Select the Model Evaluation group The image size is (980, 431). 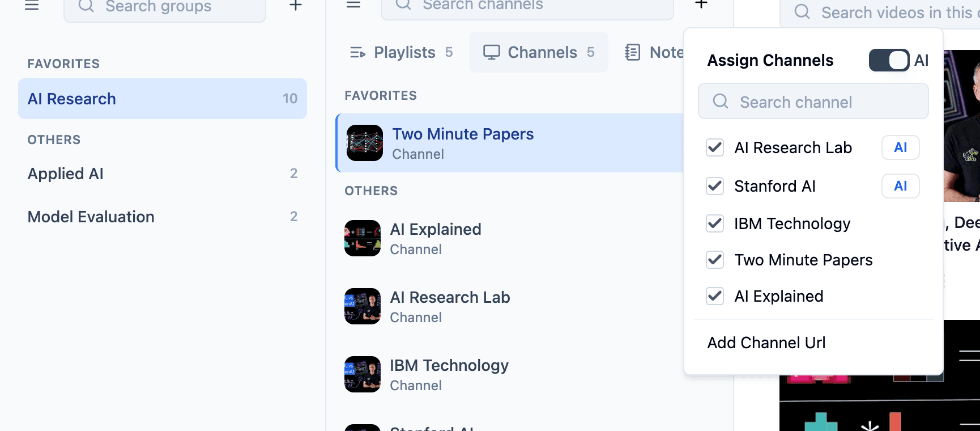coord(163,217)
